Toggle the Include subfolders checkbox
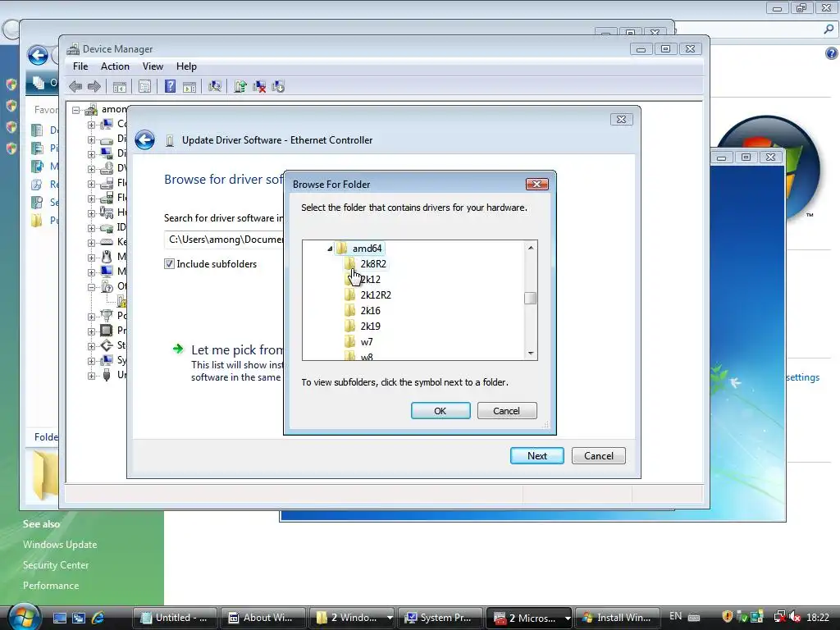Viewport: 840px width, 630px height. [169, 263]
